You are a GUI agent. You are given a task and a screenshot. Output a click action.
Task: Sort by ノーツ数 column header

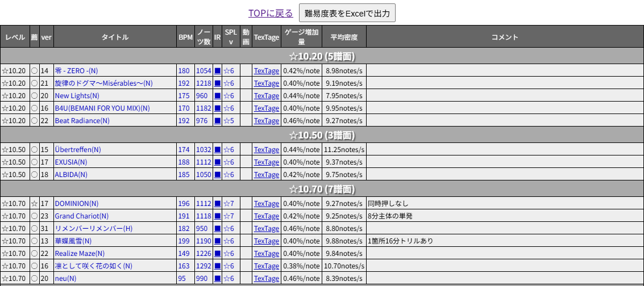pyautogui.click(x=203, y=37)
